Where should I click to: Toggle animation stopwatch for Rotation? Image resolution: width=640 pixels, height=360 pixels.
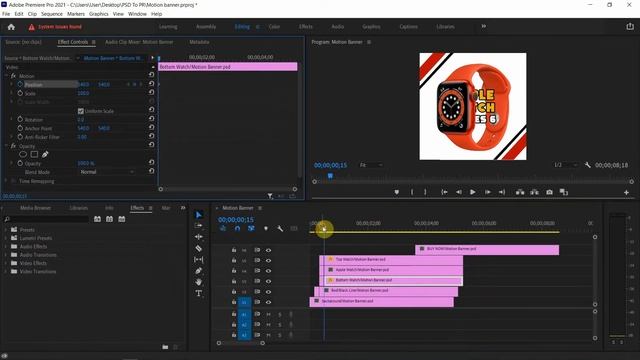(20, 120)
